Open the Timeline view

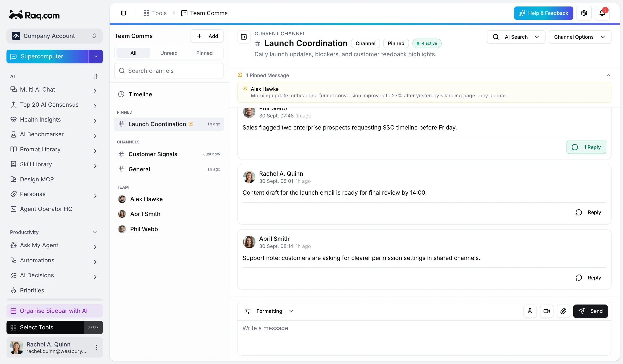tap(169, 94)
